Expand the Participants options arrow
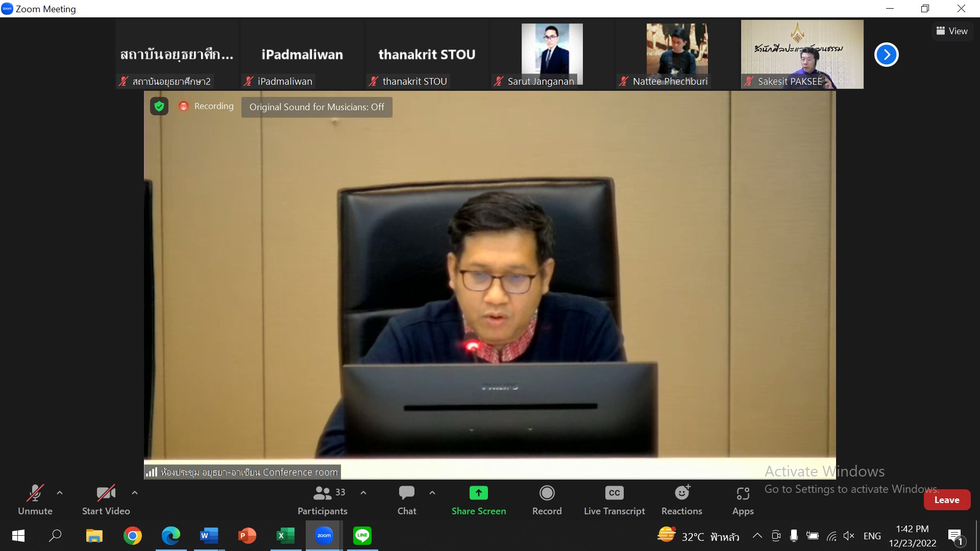 click(x=363, y=493)
